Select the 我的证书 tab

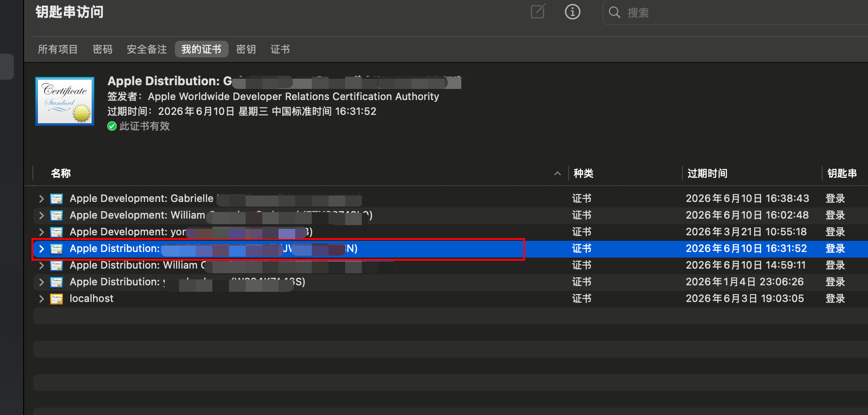[x=201, y=49]
